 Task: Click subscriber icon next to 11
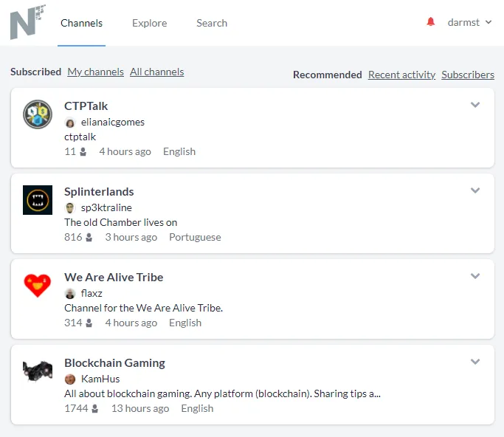point(83,151)
